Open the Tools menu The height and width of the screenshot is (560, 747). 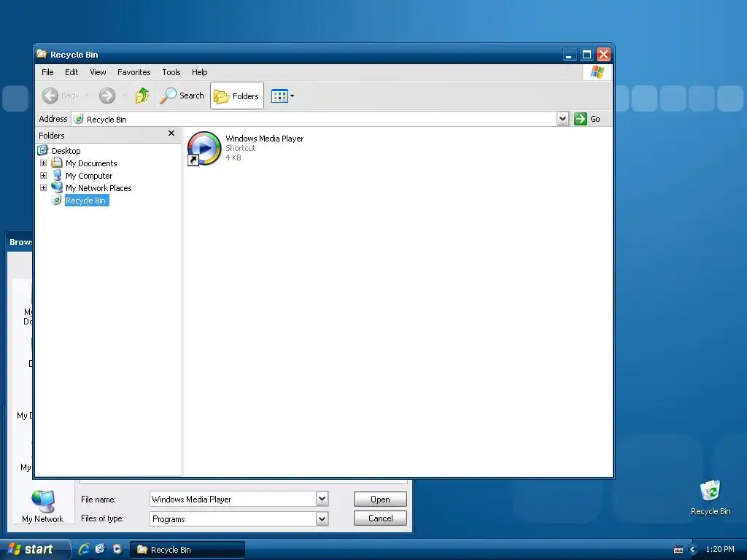click(x=171, y=72)
